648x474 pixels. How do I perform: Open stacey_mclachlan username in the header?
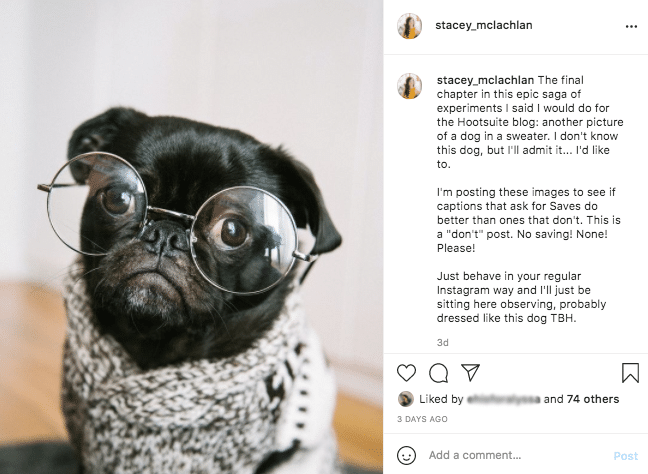tap(484, 25)
